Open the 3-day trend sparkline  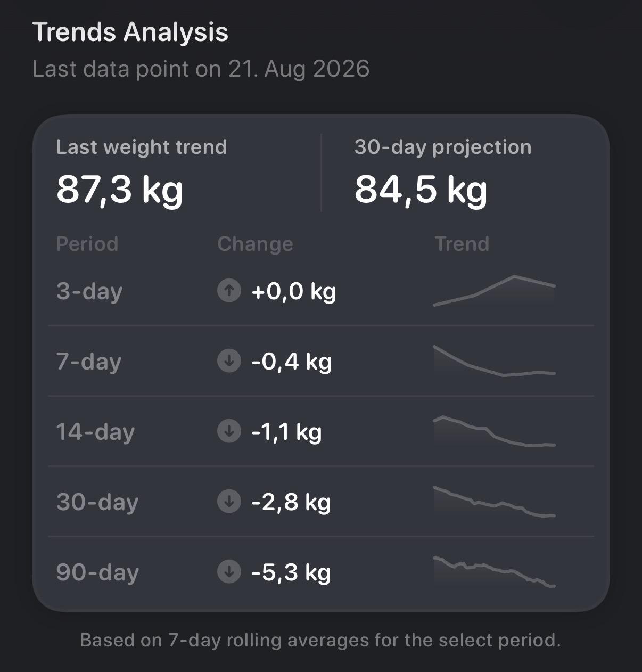pyautogui.click(x=495, y=291)
